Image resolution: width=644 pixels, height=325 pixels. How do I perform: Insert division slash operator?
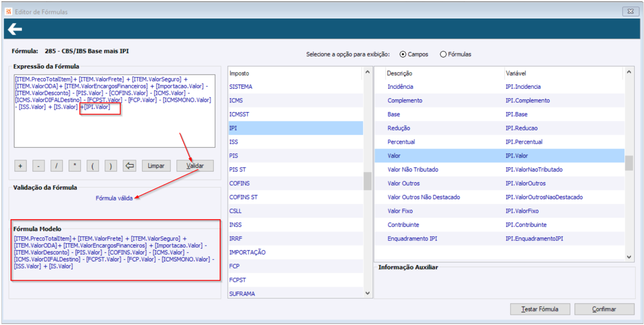[56, 166]
